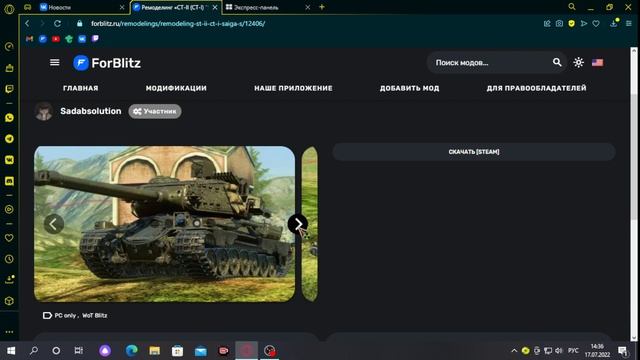Open the downloads toolbar icon
This screenshot has width=640, height=360.
click(x=613, y=24)
